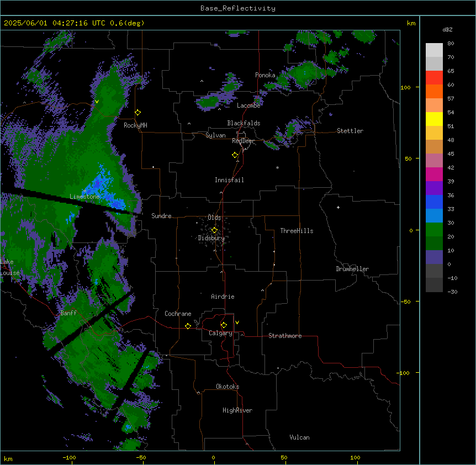Click the HighRiver town label
This screenshot has height=465, width=476.
(x=237, y=410)
